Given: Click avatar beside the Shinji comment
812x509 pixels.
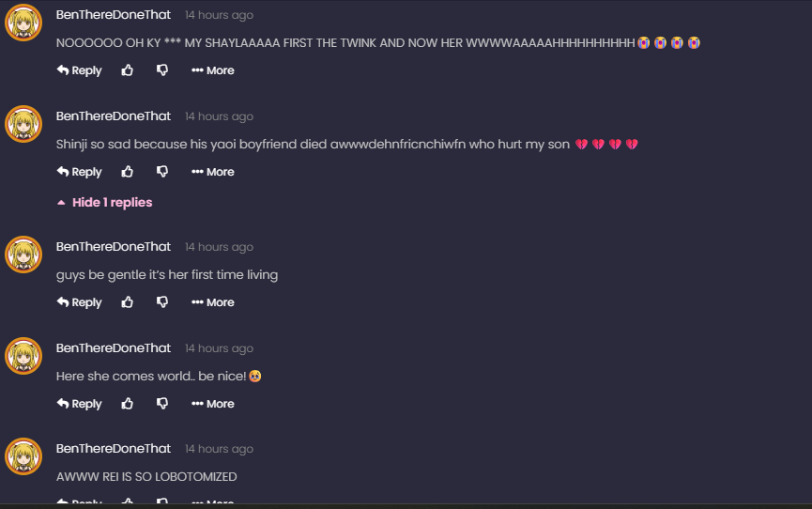Looking at the screenshot, I should 23,124.
